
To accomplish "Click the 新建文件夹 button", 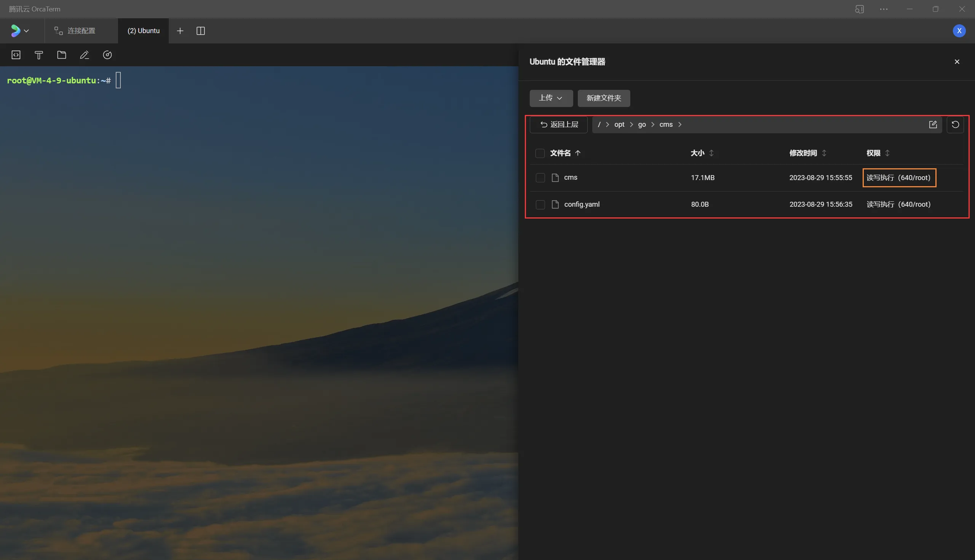I will point(604,98).
